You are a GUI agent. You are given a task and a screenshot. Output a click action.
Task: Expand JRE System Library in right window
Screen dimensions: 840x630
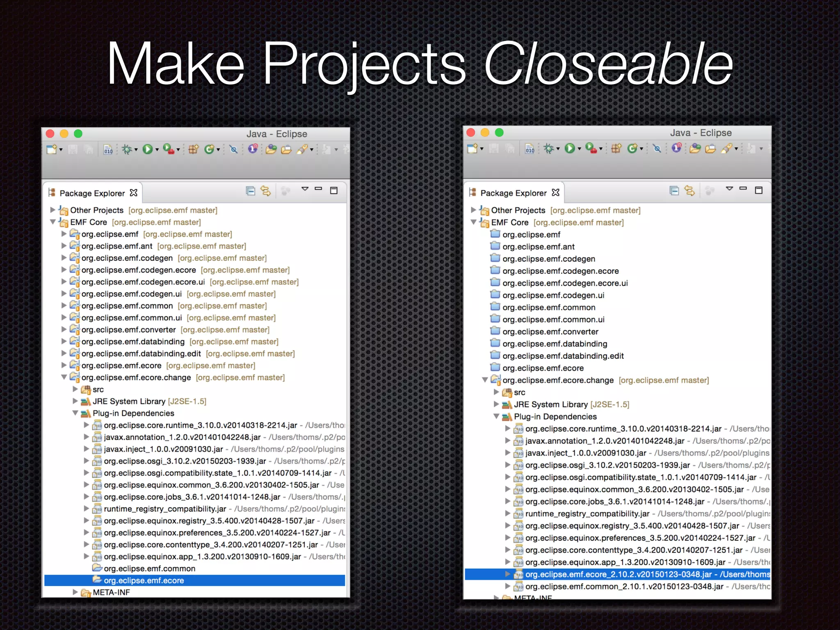click(x=496, y=404)
